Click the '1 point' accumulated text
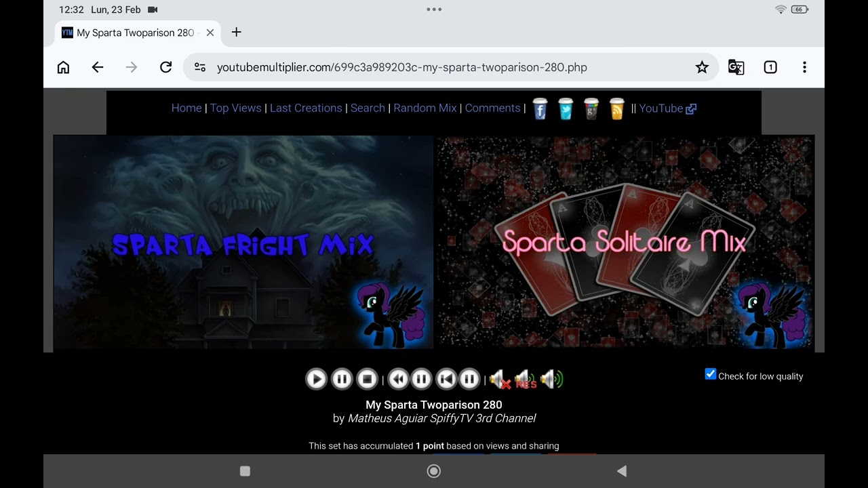This screenshot has height=488, width=868. pyautogui.click(x=430, y=446)
